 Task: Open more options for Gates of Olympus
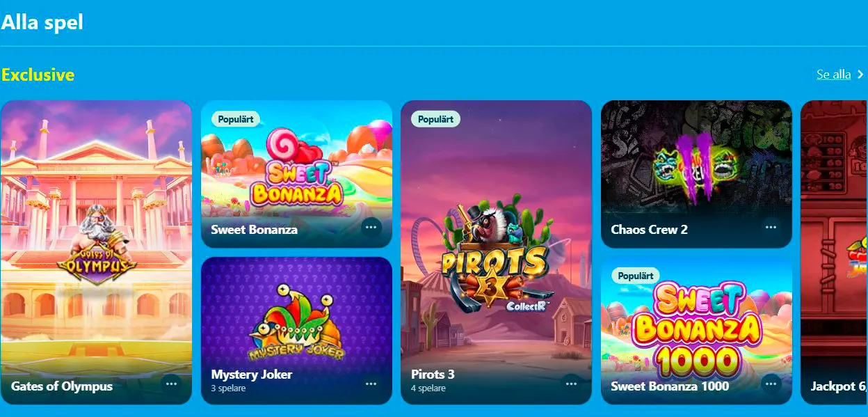[x=171, y=384]
